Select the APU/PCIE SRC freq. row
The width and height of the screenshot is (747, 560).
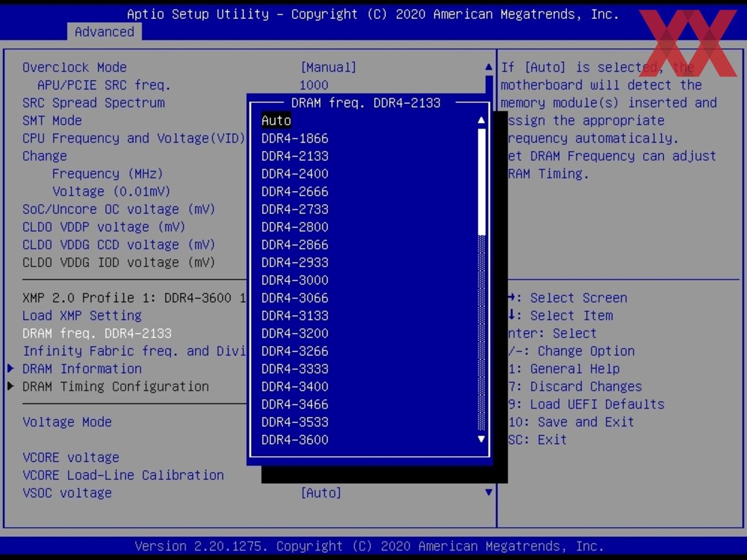pos(104,85)
